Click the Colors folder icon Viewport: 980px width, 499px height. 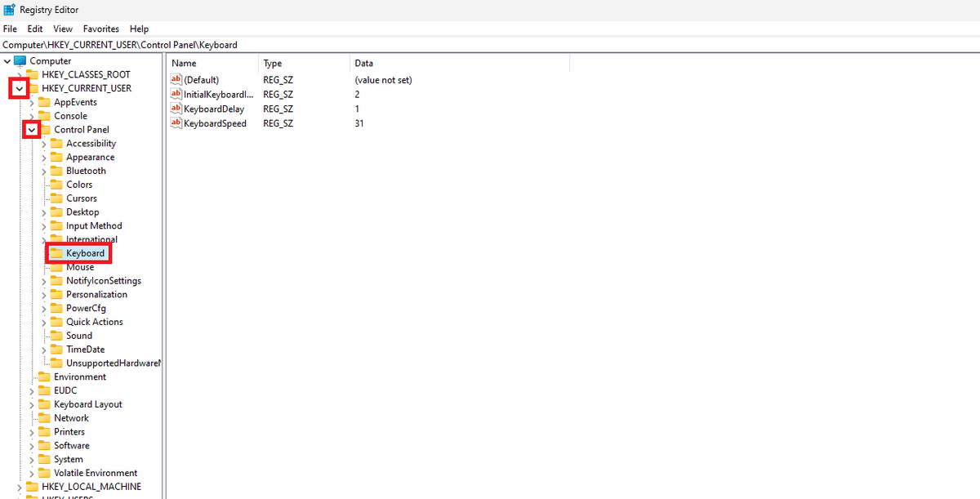(56, 185)
